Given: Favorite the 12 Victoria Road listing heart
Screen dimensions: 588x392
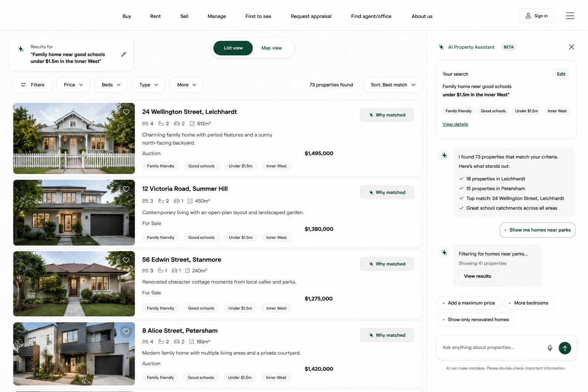Looking at the screenshot, I should point(126,189).
